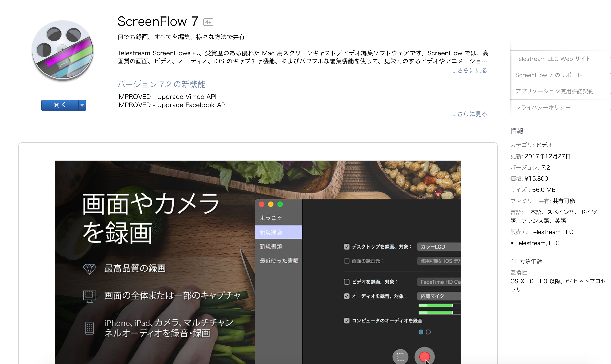Click the red record button
The image size is (611, 364).
[x=424, y=356]
